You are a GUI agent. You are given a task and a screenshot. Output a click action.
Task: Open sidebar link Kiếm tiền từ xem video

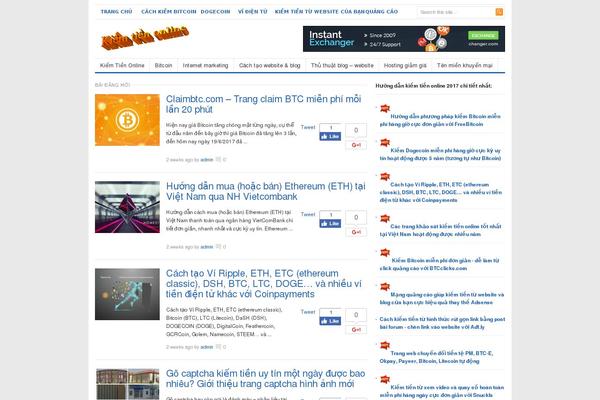[442, 391]
